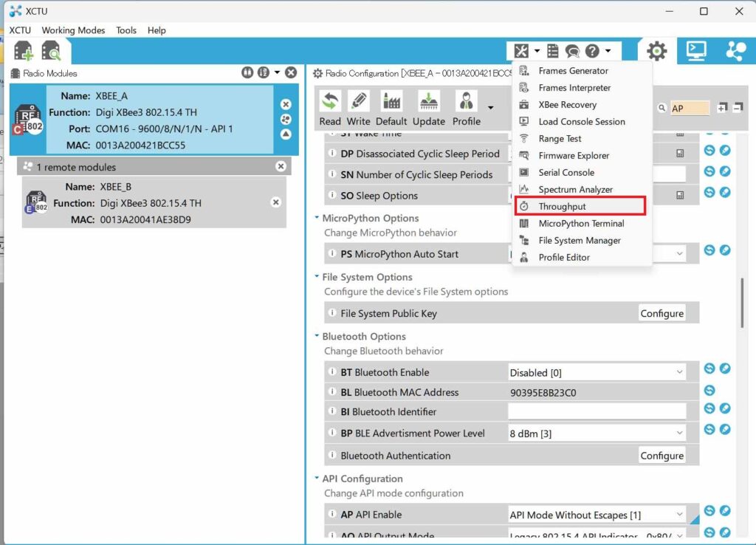Click the expand all sections icon
756x545 pixels.
722,108
